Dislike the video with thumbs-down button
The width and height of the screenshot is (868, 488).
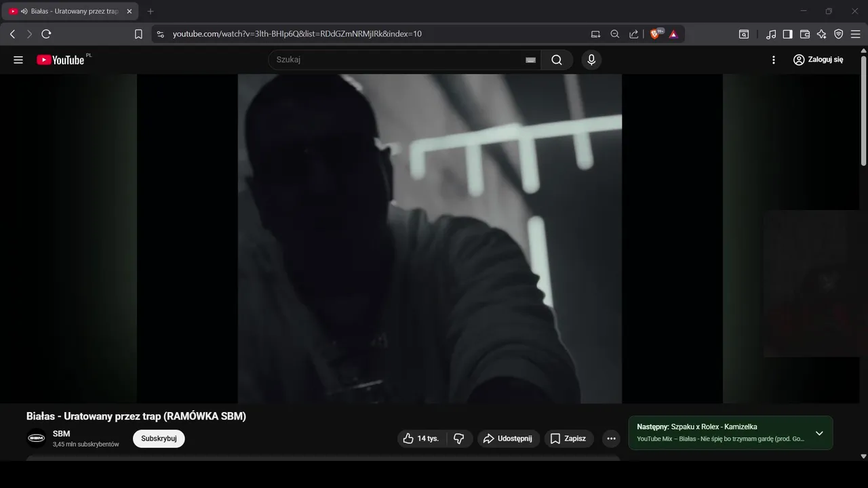point(459,439)
